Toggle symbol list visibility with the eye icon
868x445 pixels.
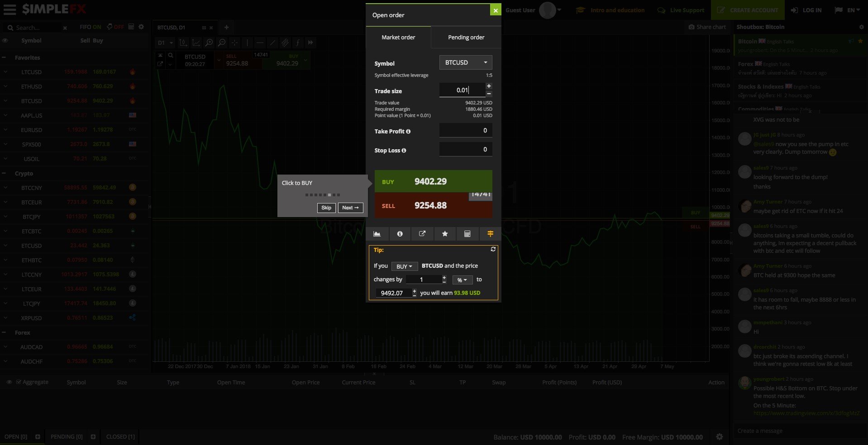[x=5, y=40]
